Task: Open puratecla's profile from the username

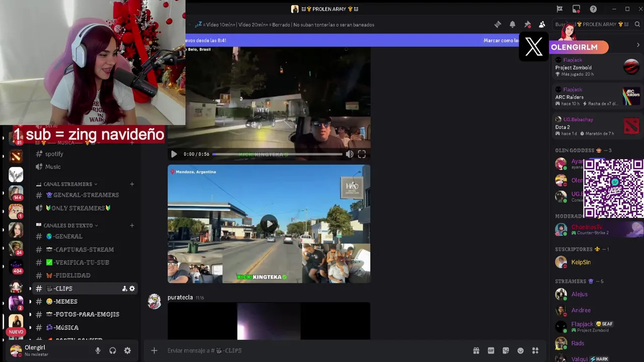Action: tap(180, 297)
